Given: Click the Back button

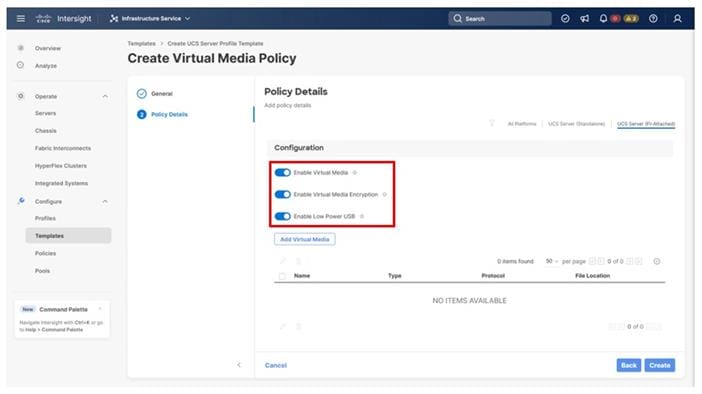Looking at the screenshot, I should point(629,365).
